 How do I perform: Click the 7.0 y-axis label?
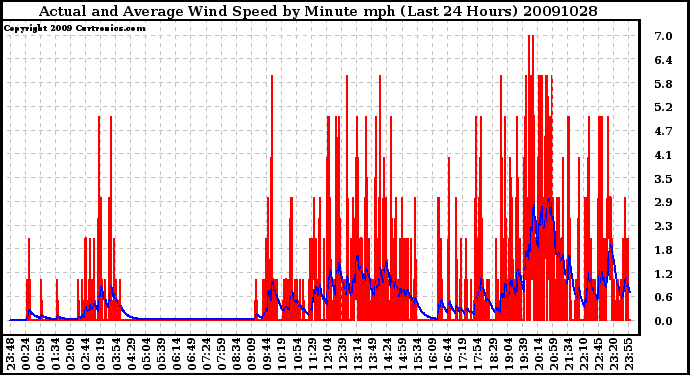click(663, 36)
